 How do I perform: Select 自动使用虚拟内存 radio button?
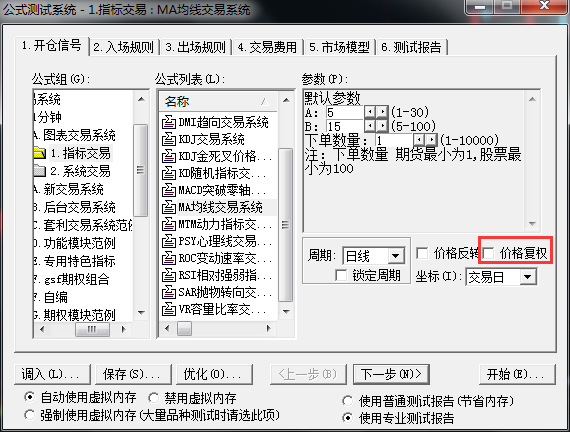tap(29, 397)
